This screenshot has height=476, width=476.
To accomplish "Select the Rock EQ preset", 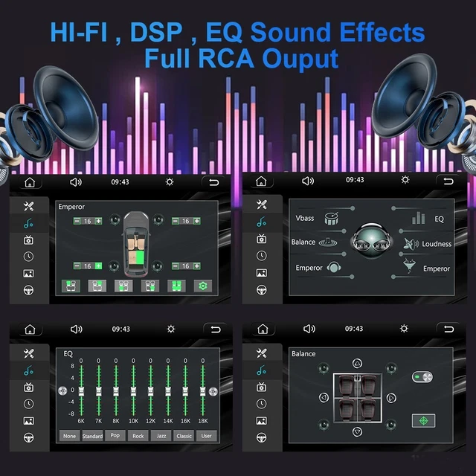I will pyautogui.click(x=138, y=436).
